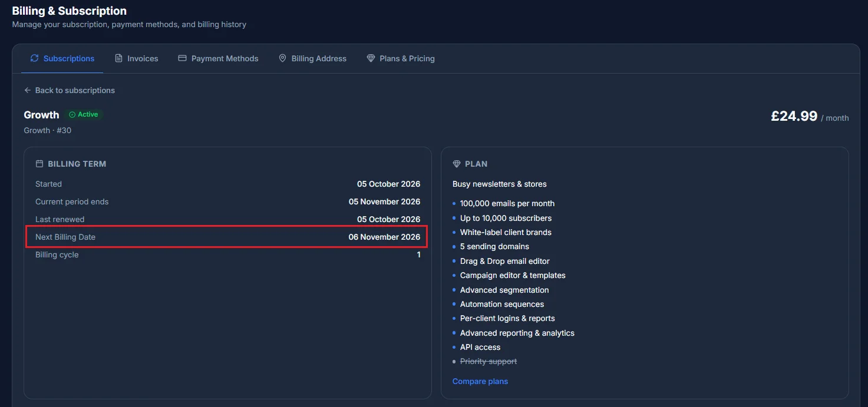Click the Billing & Subscription page title

[x=69, y=11]
